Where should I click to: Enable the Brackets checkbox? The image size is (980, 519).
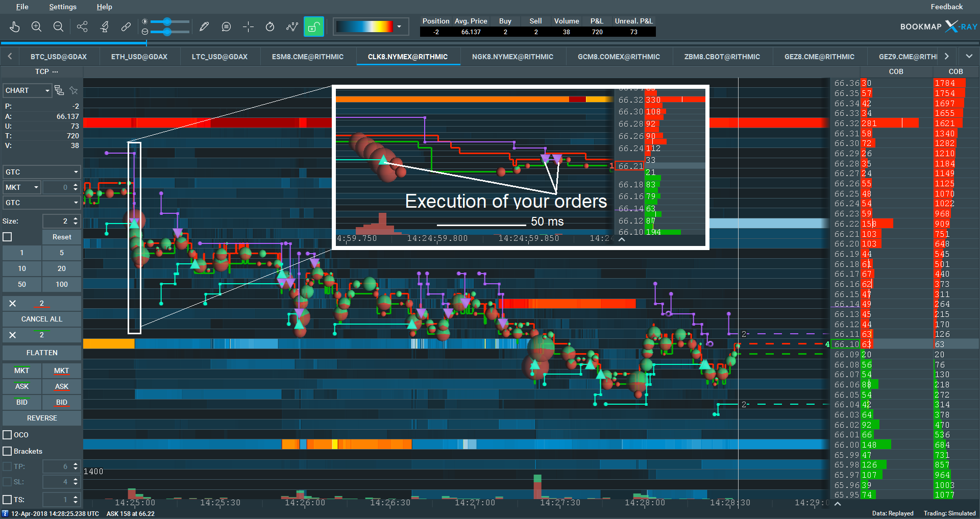[x=8, y=451]
